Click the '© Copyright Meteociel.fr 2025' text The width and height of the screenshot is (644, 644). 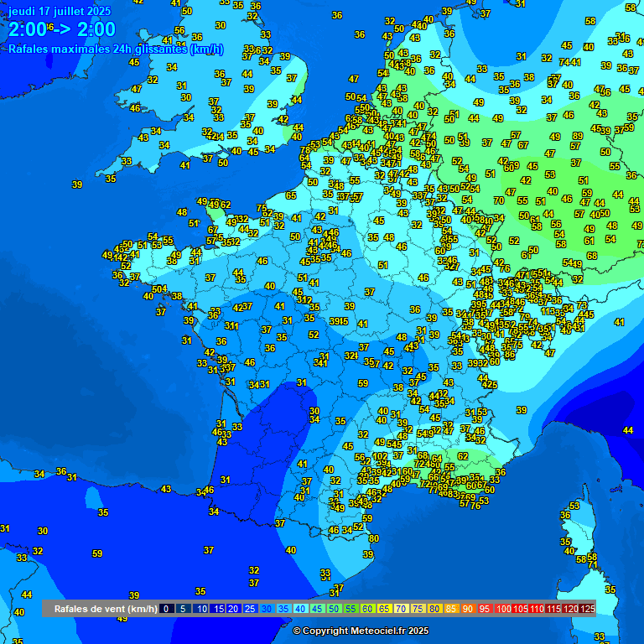pos(361,631)
